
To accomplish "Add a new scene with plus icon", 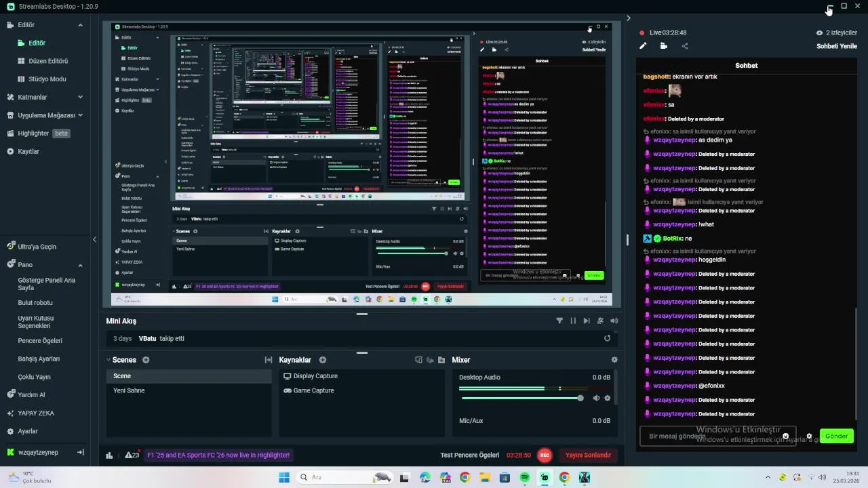I will pos(146,360).
